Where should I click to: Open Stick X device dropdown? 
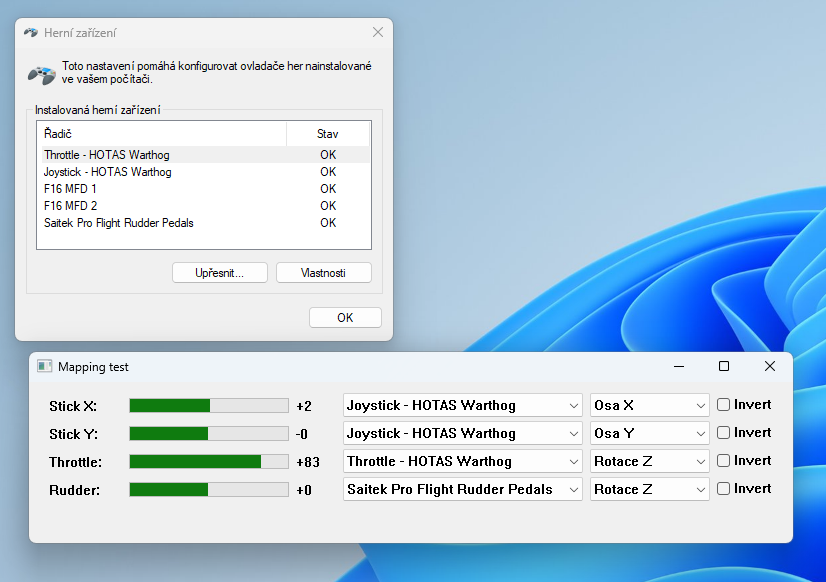(463, 405)
